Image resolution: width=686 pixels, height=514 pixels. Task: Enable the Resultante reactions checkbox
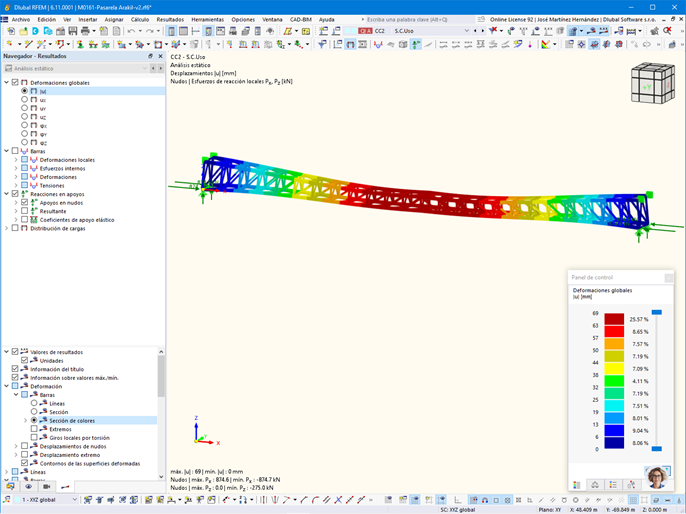coord(24,211)
